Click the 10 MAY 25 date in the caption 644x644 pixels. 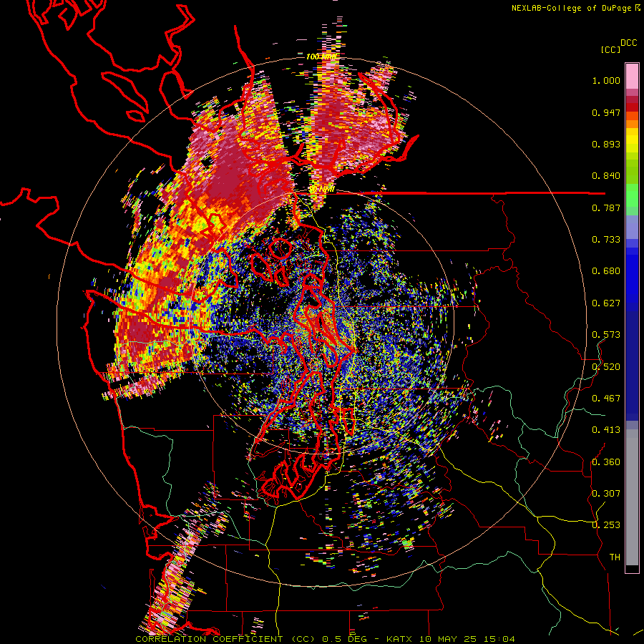point(447,639)
